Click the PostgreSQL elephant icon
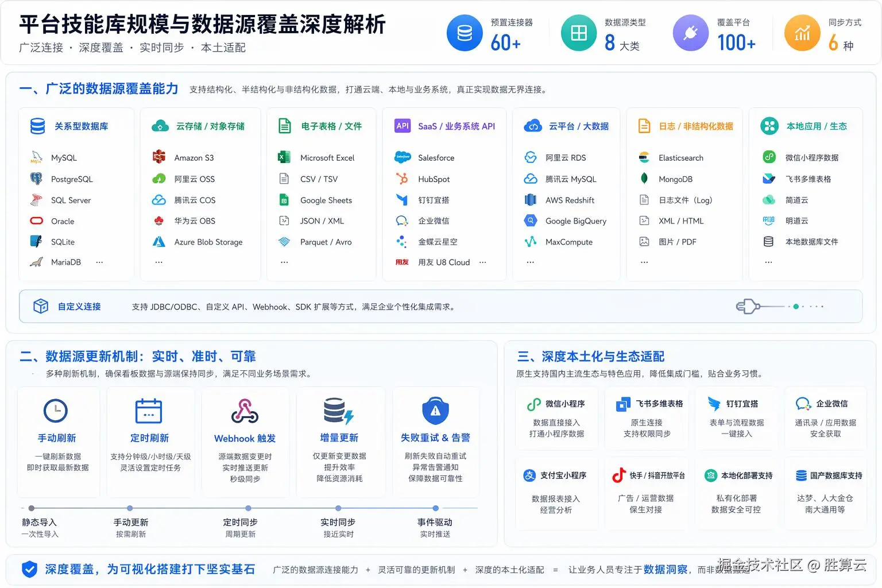The width and height of the screenshot is (882, 588). 36,179
